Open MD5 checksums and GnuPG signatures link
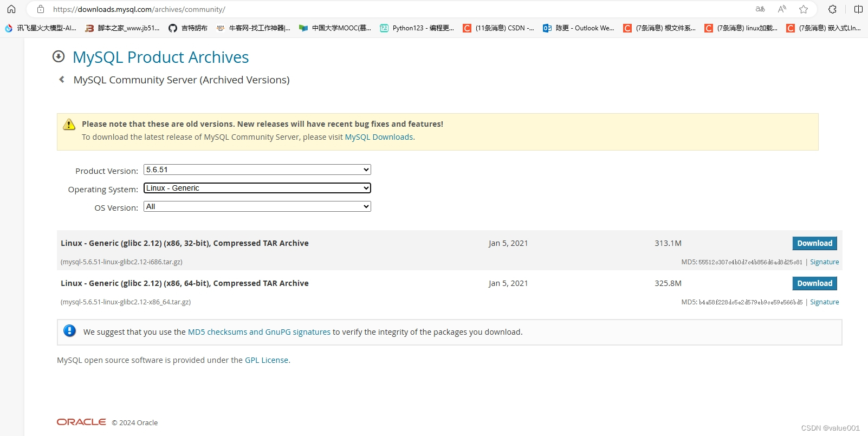 click(259, 332)
